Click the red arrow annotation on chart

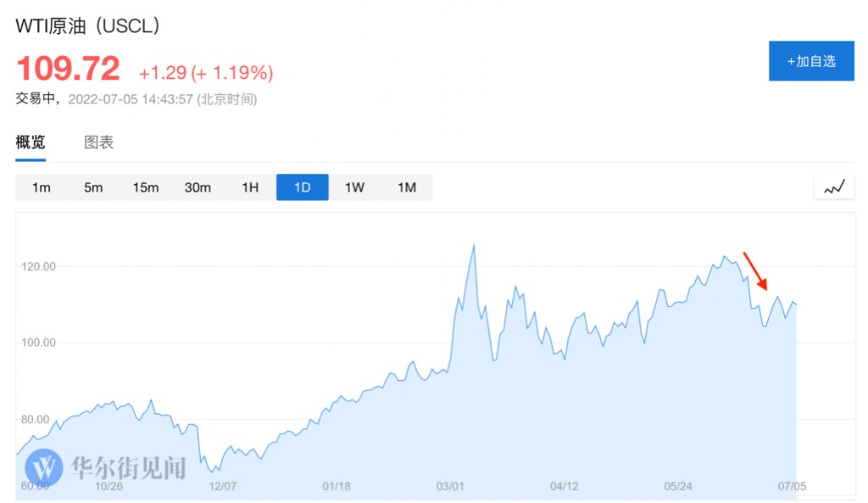[755, 271]
